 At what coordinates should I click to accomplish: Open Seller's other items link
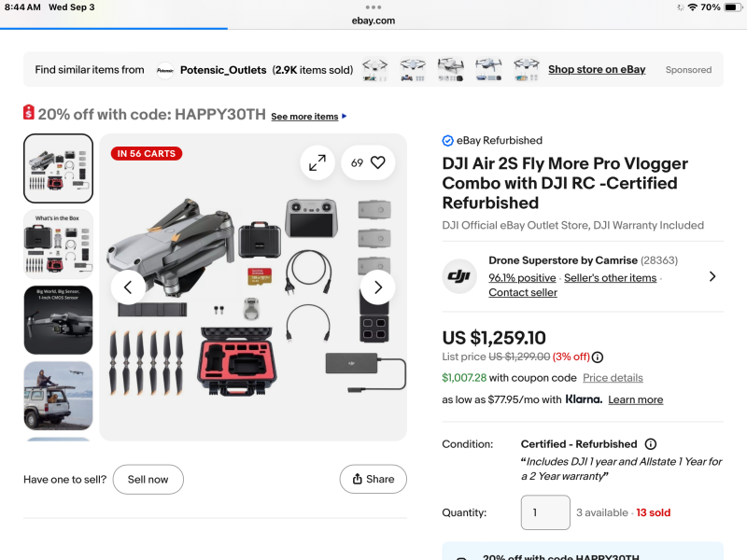click(x=610, y=277)
